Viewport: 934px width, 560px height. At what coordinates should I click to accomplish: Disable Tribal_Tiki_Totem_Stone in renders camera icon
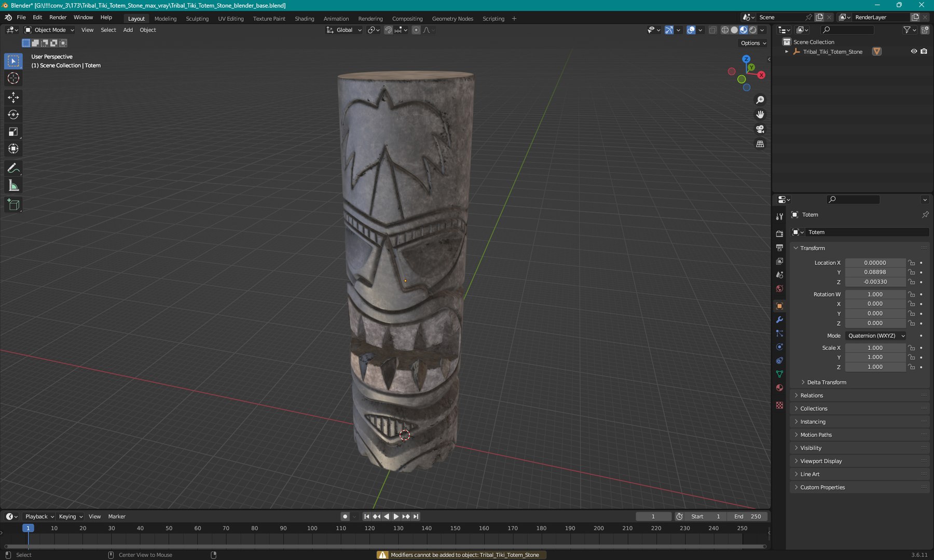pos(924,51)
